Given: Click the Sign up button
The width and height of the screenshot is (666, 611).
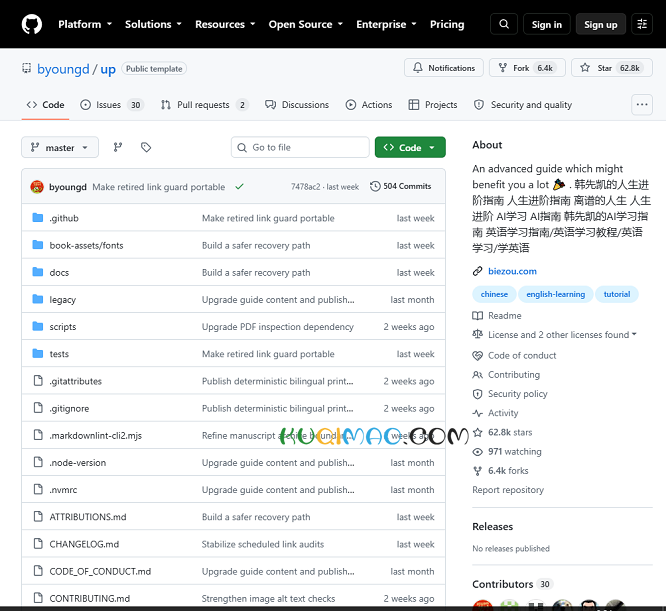Looking at the screenshot, I should tap(601, 24).
